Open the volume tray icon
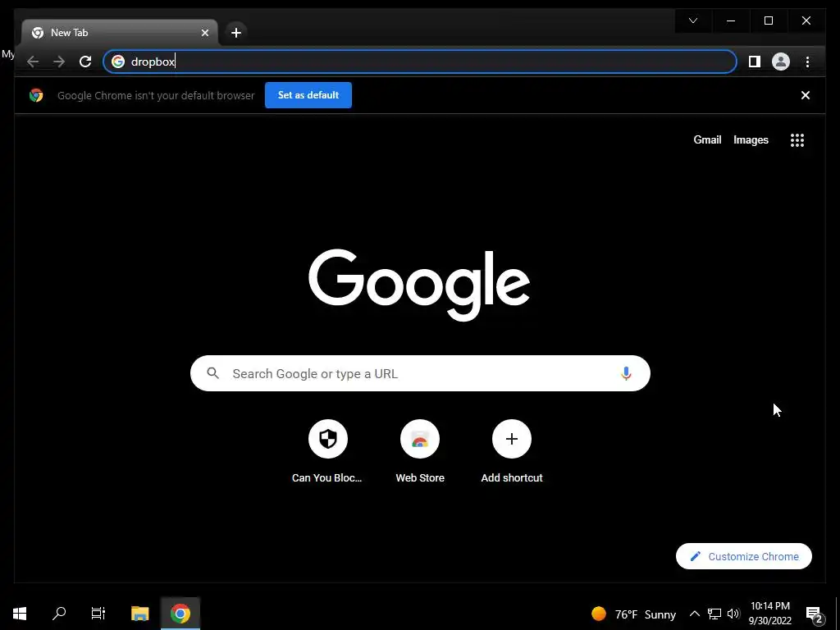The width and height of the screenshot is (840, 630). point(733,614)
